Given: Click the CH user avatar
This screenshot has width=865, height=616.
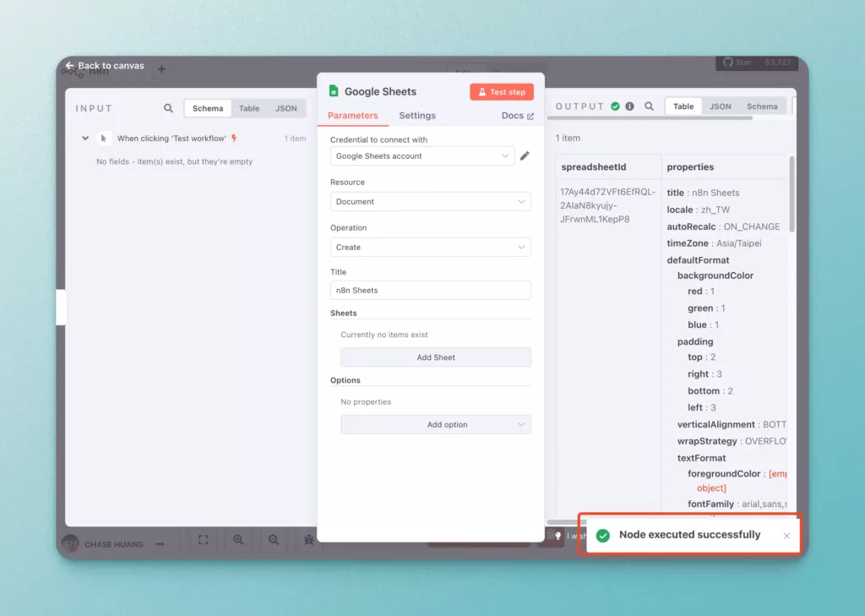Looking at the screenshot, I should pyautogui.click(x=70, y=543).
